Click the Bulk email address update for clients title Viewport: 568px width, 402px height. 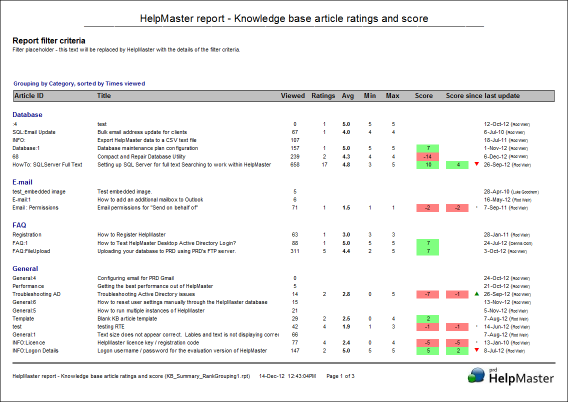click(142, 132)
